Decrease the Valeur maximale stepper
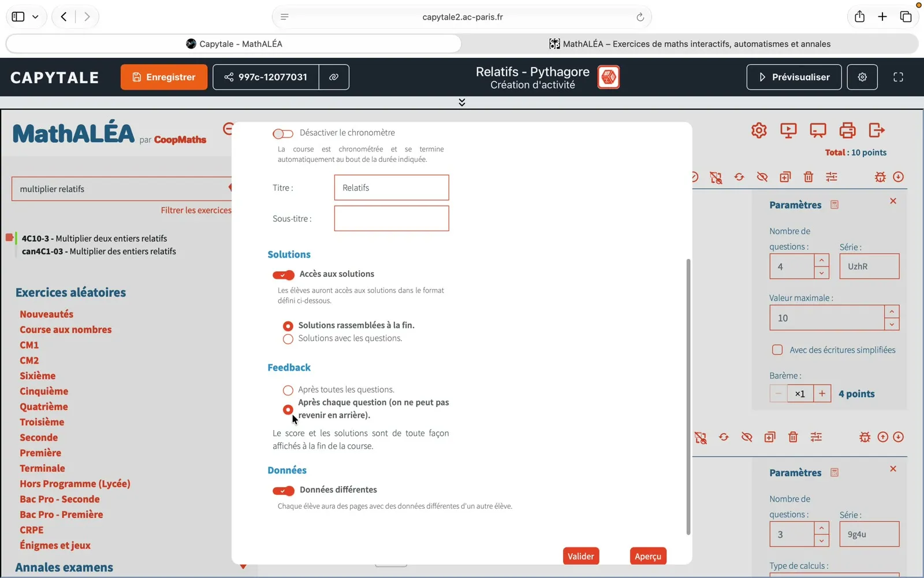Image resolution: width=924 pixels, height=578 pixels. [892, 324]
